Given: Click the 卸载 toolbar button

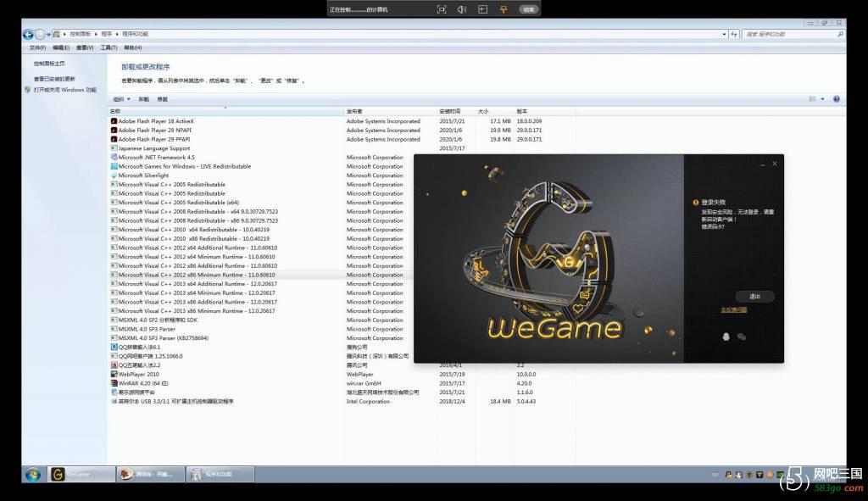Looking at the screenshot, I should pyautogui.click(x=144, y=100).
